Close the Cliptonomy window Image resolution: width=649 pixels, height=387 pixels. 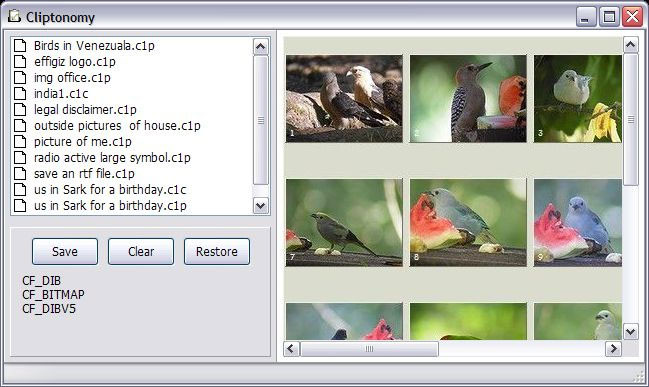pyautogui.click(x=633, y=17)
